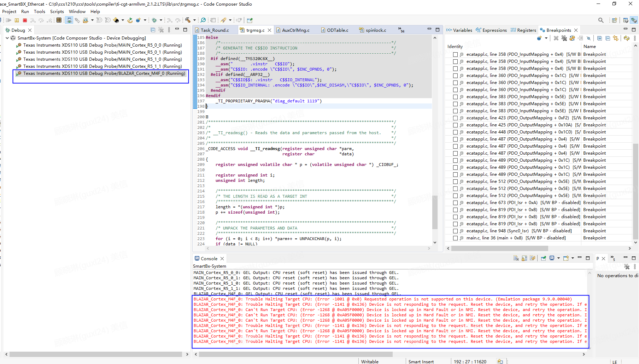Close the Console view tab
This screenshot has height=364, width=639.
click(x=222, y=258)
